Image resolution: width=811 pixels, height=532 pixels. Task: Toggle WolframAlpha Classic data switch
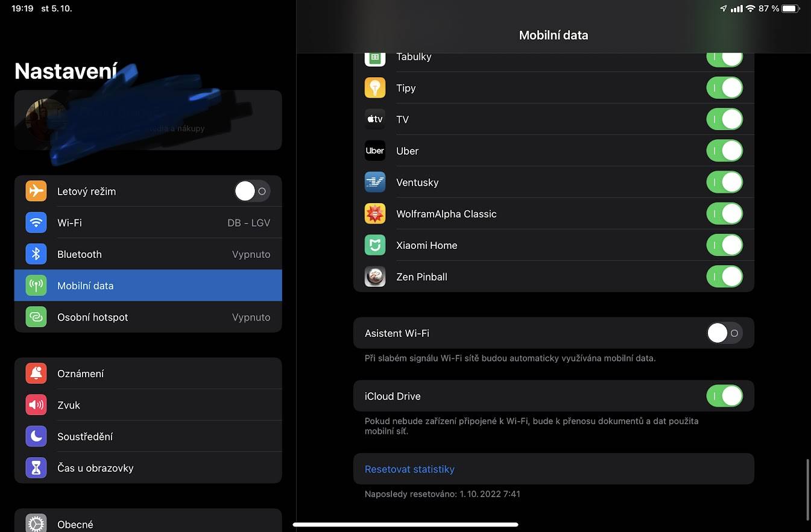point(724,214)
